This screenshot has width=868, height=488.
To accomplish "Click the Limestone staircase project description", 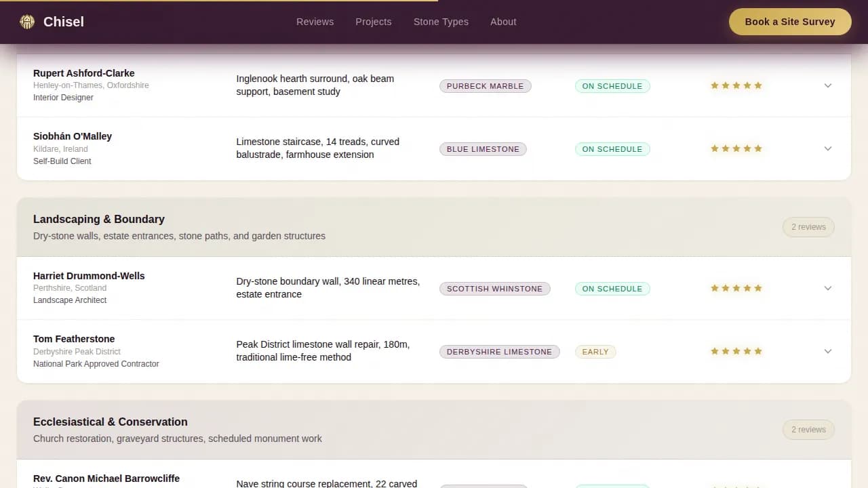I will [x=318, y=148].
